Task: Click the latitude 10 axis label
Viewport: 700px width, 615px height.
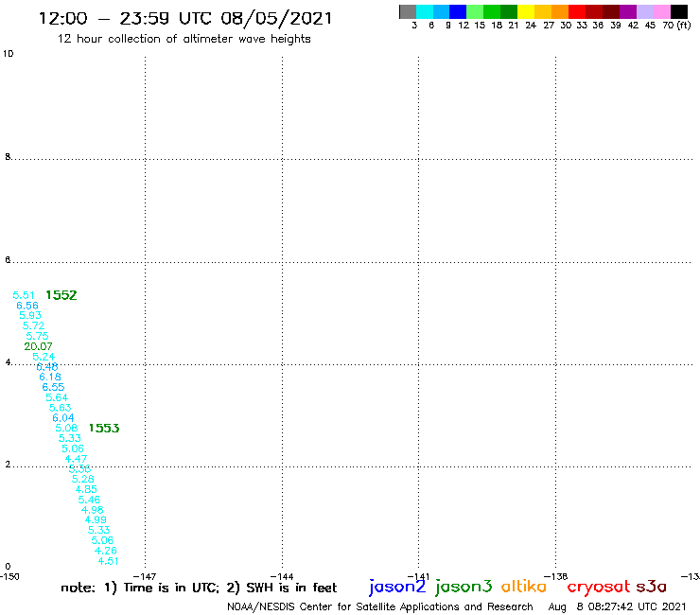Action: (8, 54)
